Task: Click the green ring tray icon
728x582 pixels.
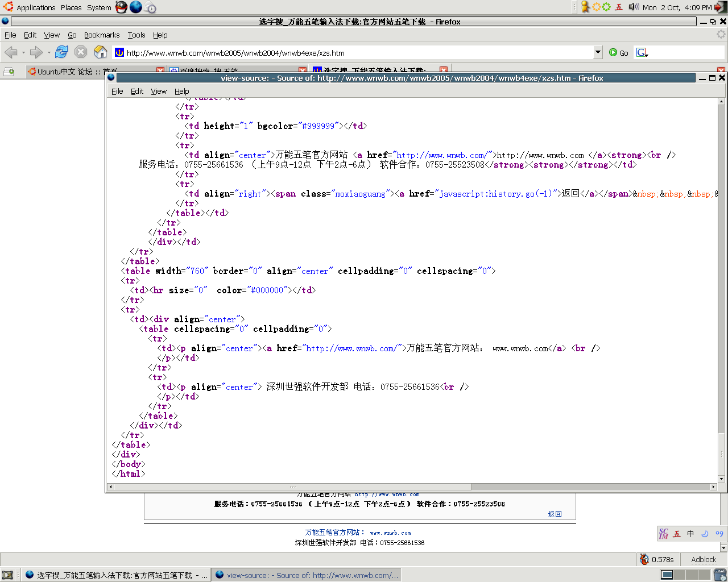Action: 606,7
